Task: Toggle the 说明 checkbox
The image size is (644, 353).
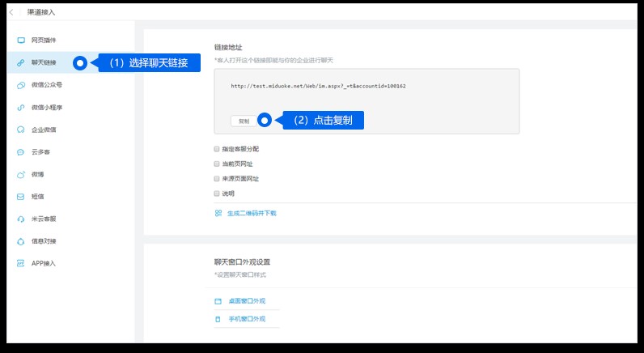Action: tap(217, 194)
